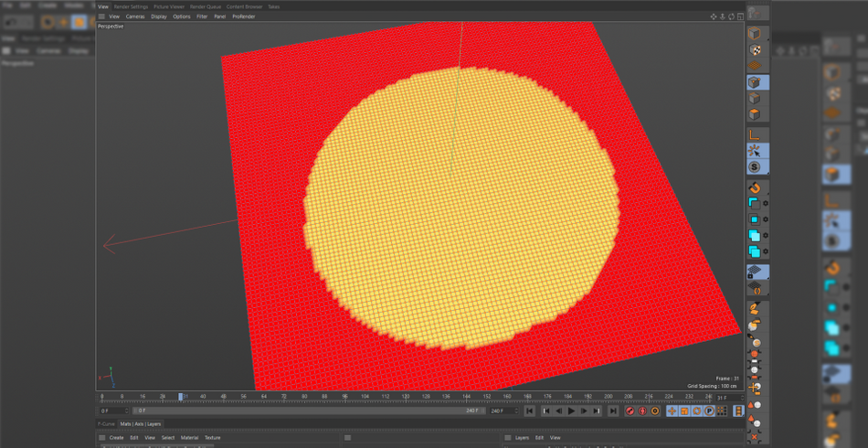Switch to Polygons mode cube icon

754,114
